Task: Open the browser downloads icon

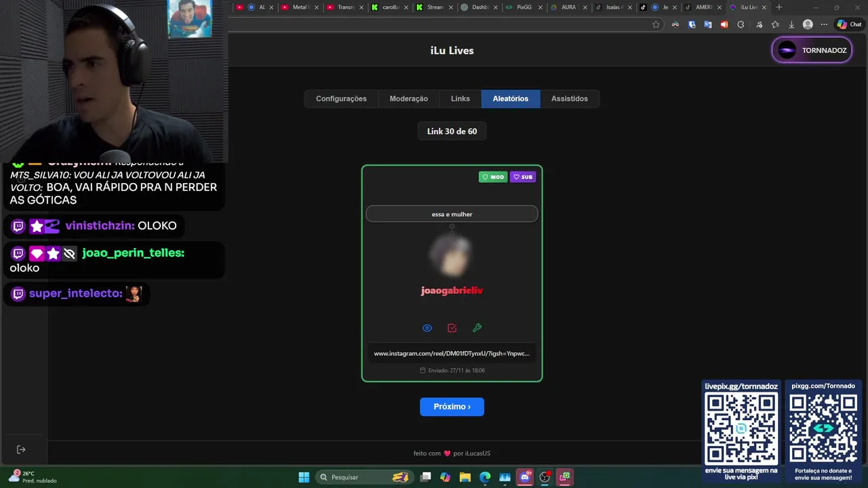Action: pyautogui.click(x=791, y=24)
